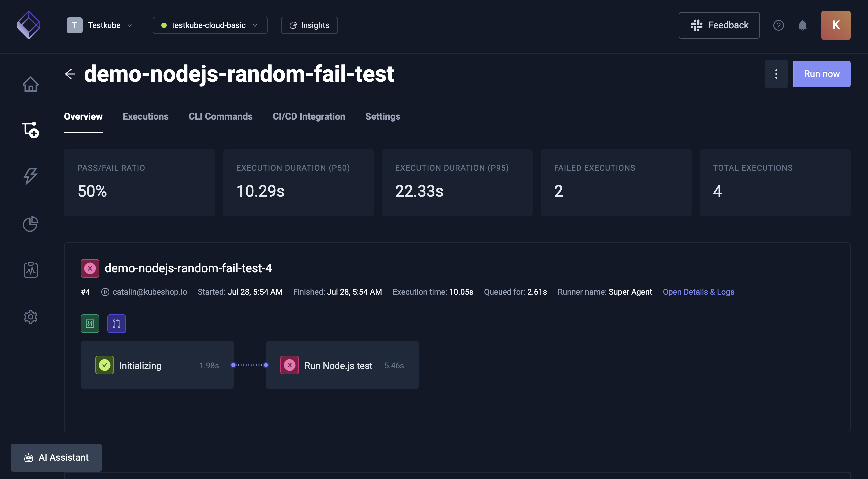Open the Settings gear sidebar icon
Image resolution: width=868 pixels, height=479 pixels.
click(30, 317)
